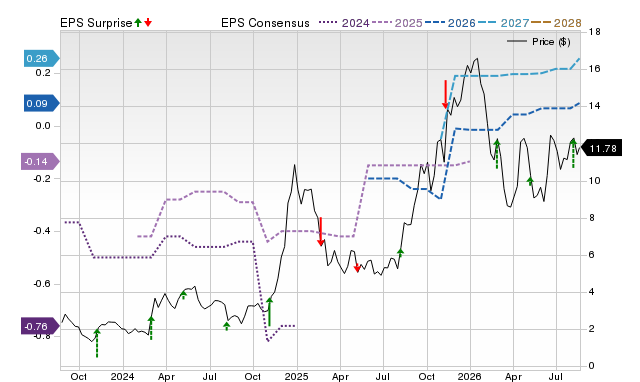Click the EPS Surprise legend label

[x=96, y=23]
